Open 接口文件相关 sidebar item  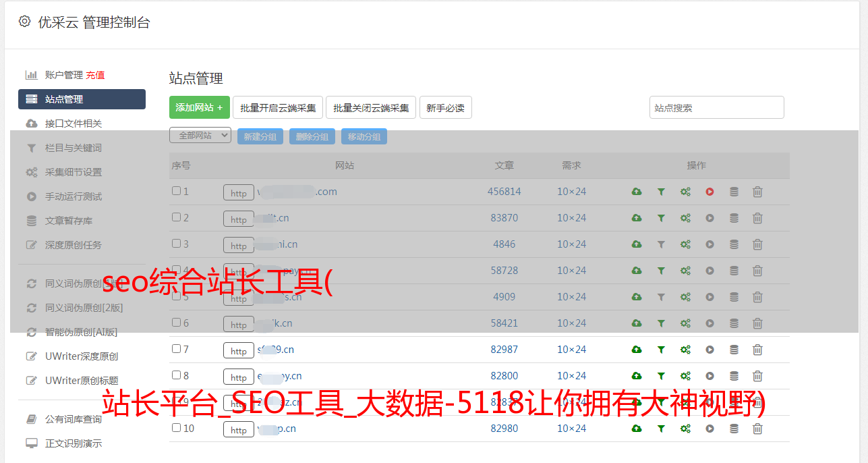coord(74,124)
